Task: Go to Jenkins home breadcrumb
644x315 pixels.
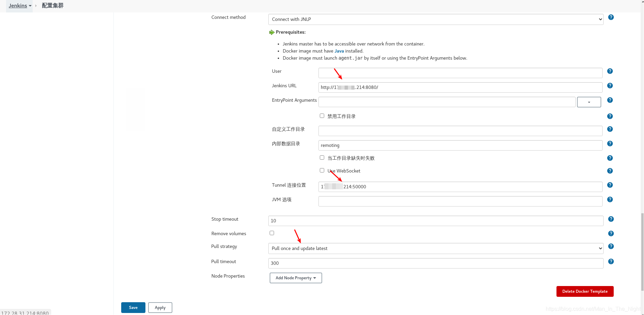Action: coord(18,5)
